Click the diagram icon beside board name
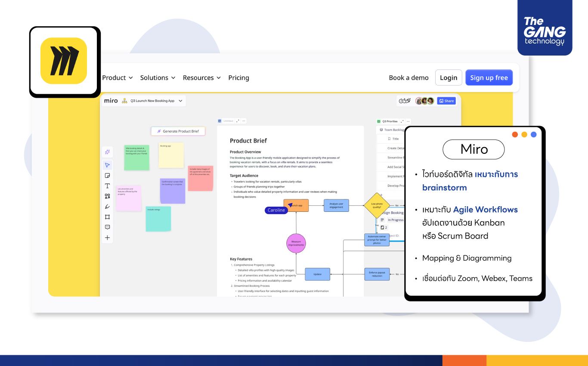The height and width of the screenshot is (366, 588). [124, 101]
